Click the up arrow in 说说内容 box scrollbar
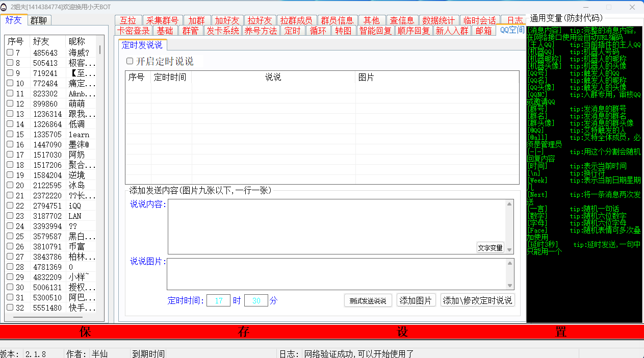Viewport: 644px width, 358px height. click(509, 204)
